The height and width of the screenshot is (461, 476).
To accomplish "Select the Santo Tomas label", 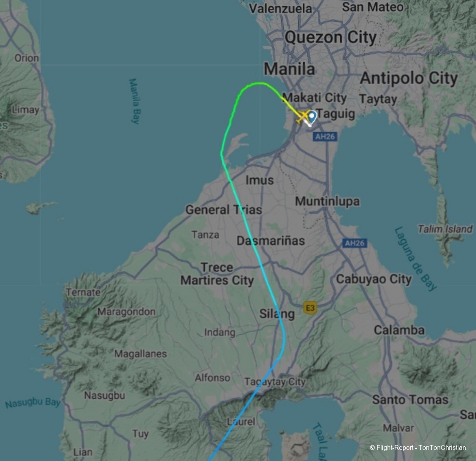I will 410,399.
